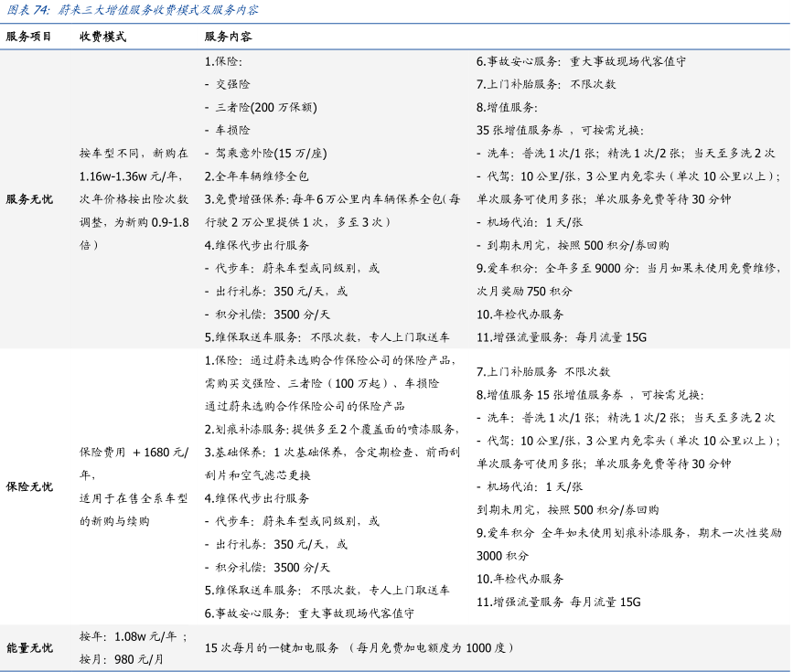
Task: Select '刮片和空气滤芯更换' text
Action: click(258, 475)
